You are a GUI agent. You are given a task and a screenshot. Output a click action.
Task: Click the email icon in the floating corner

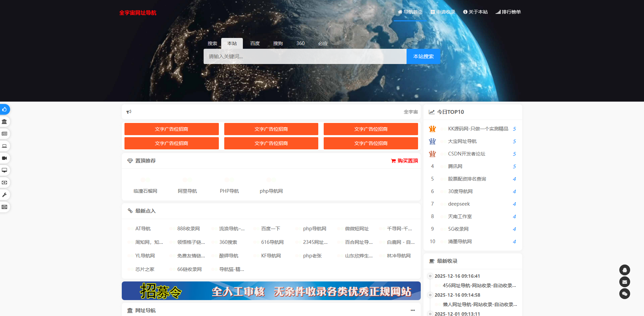(624, 282)
